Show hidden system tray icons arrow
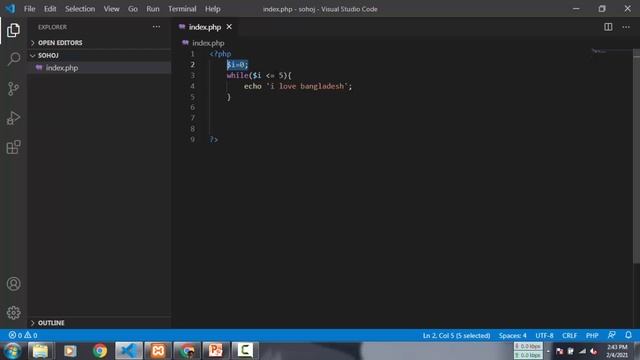 (548, 351)
